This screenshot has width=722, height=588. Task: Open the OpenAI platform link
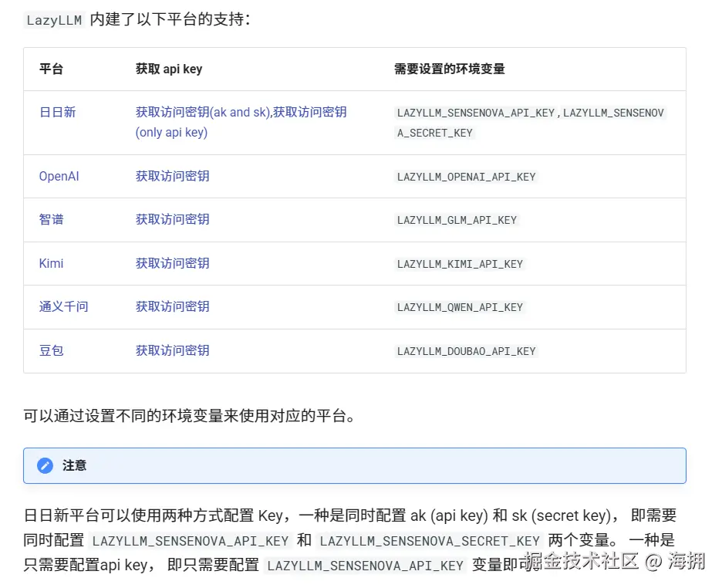tap(59, 177)
